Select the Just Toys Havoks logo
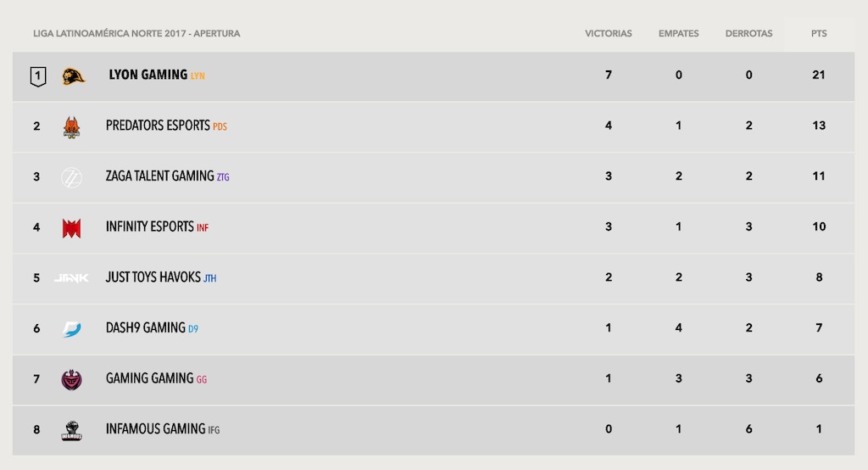868x470 pixels. point(71,277)
